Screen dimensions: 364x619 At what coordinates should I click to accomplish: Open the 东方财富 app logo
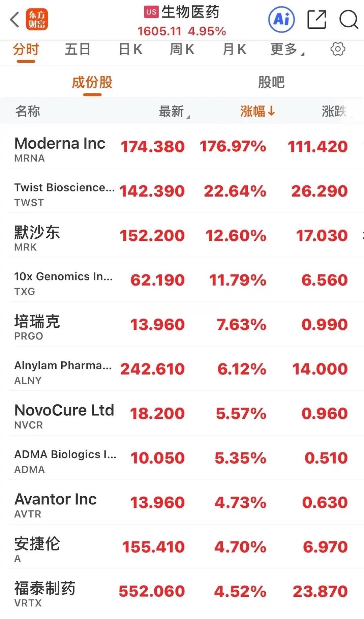click(37, 19)
